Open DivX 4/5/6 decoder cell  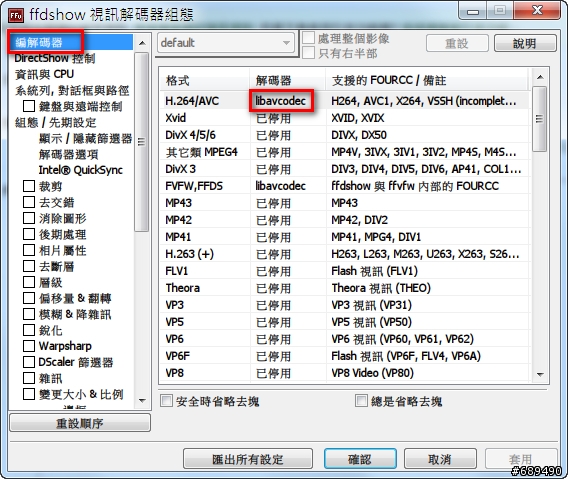click(x=273, y=135)
